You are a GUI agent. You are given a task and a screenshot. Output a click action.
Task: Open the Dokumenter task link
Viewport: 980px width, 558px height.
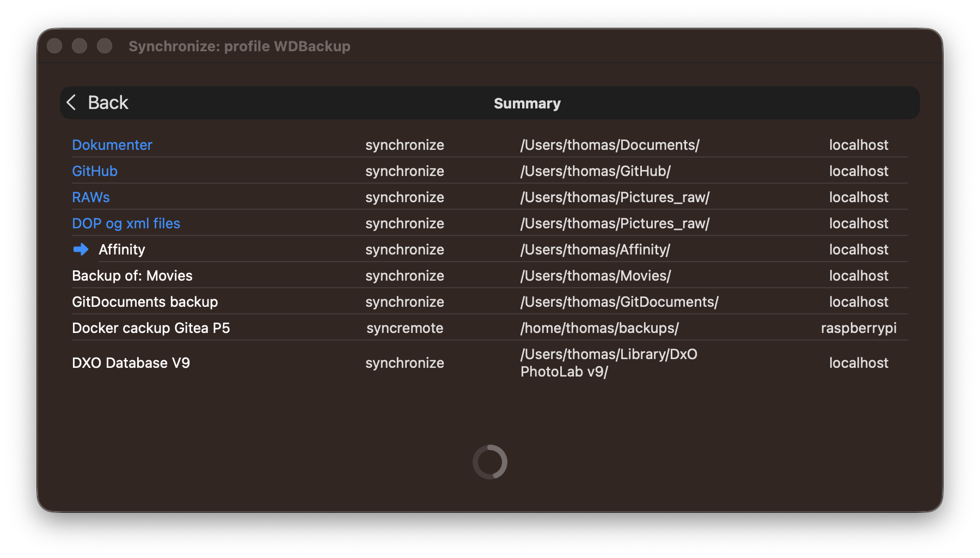pyautogui.click(x=112, y=145)
